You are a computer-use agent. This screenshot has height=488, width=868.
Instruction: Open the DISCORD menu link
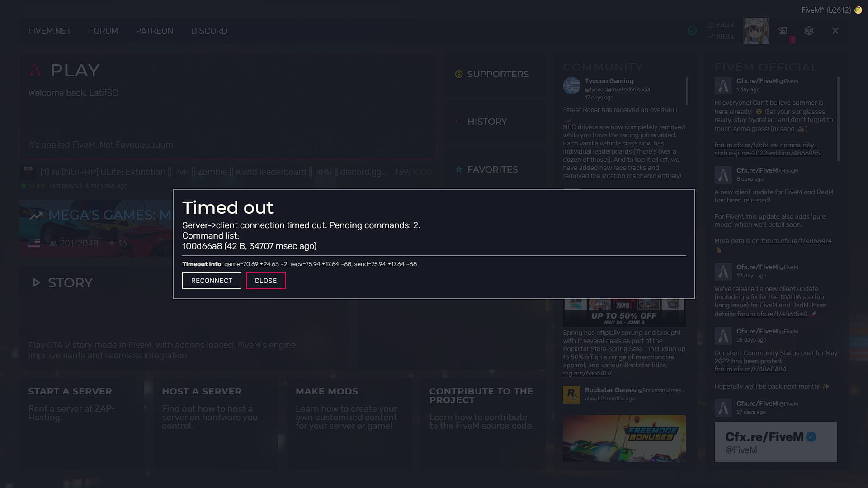209,31
